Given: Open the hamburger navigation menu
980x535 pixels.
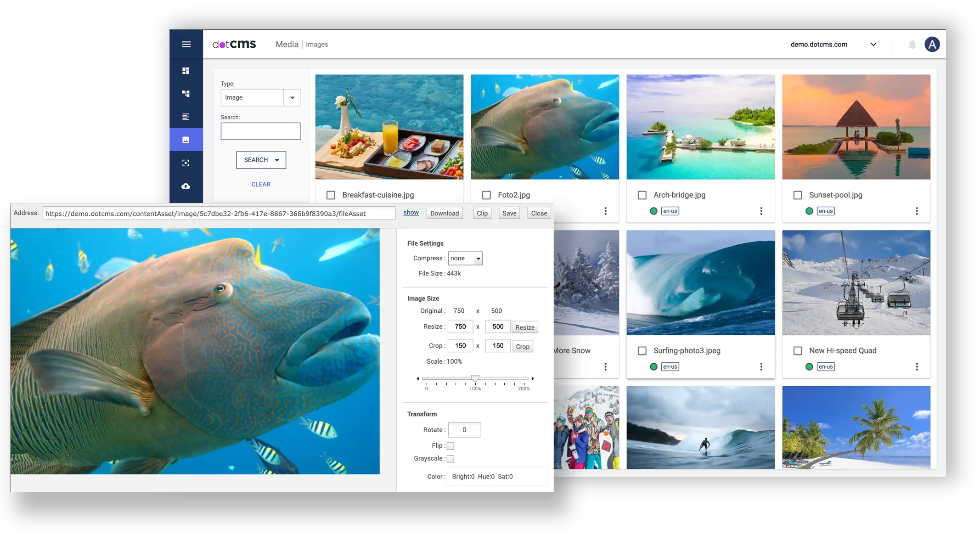Looking at the screenshot, I should click(186, 45).
